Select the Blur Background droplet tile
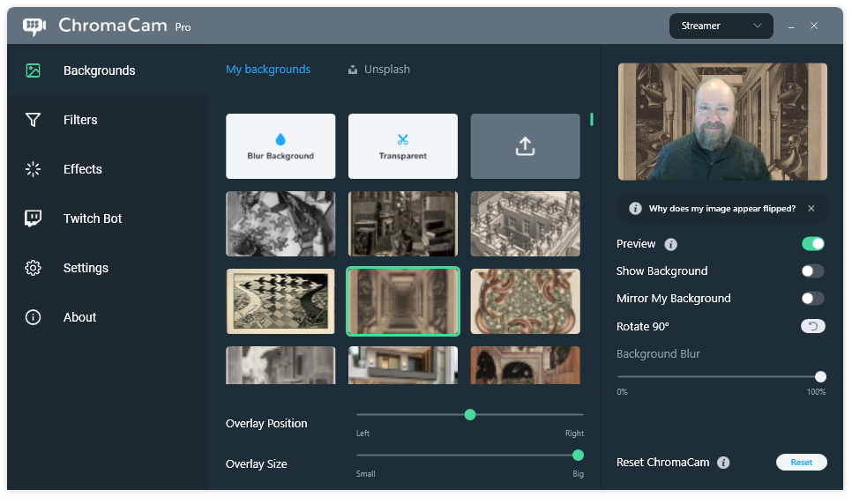 point(280,146)
